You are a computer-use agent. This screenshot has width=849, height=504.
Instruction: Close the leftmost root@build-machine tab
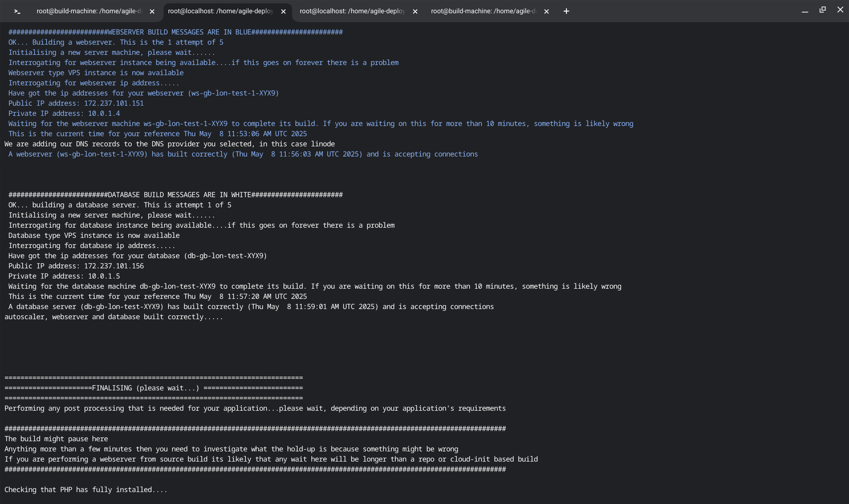pyautogui.click(x=152, y=12)
